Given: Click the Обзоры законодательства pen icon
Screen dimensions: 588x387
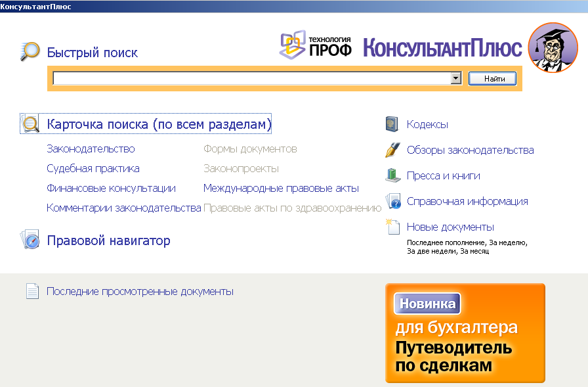Looking at the screenshot, I should point(392,150).
